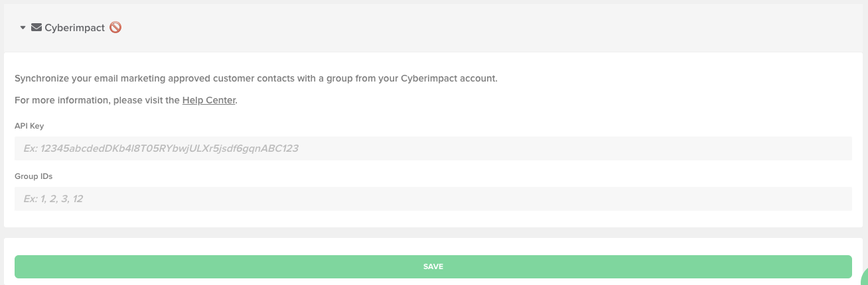Select the Cyberimpact section title
The height and width of the screenshot is (285, 868).
74,28
